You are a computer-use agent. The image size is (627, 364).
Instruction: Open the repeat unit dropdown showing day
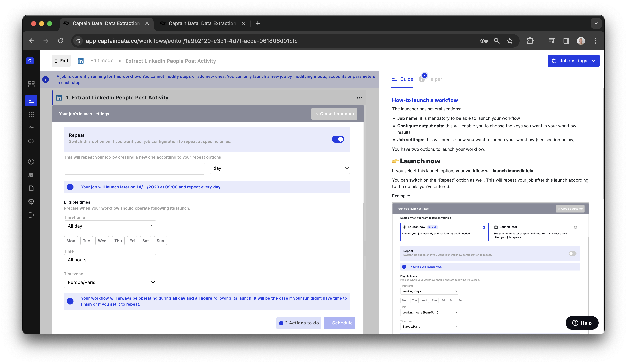[x=280, y=168]
